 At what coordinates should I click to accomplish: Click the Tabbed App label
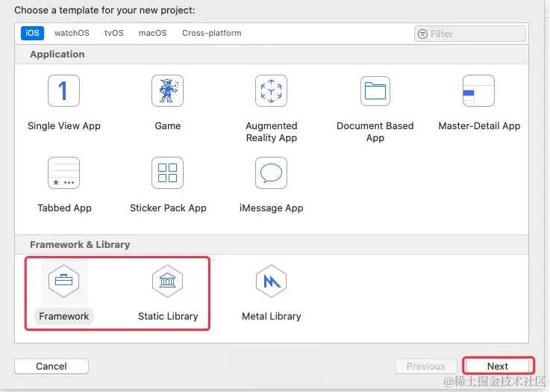(64, 208)
